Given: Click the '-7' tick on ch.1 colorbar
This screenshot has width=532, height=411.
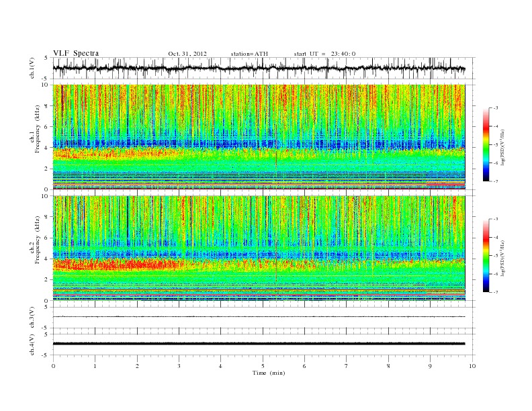Looking at the screenshot, I should coord(495,181).
